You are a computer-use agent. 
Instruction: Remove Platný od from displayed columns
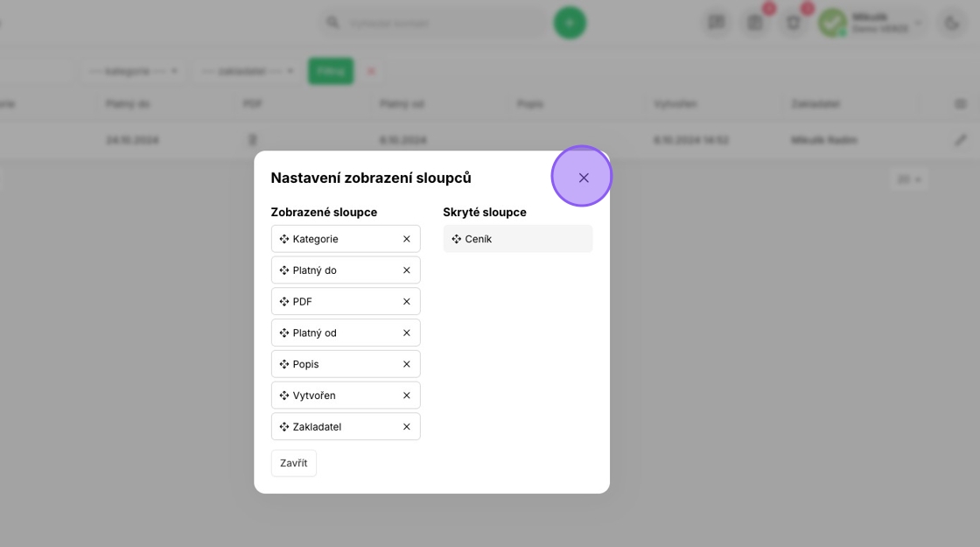406,333
